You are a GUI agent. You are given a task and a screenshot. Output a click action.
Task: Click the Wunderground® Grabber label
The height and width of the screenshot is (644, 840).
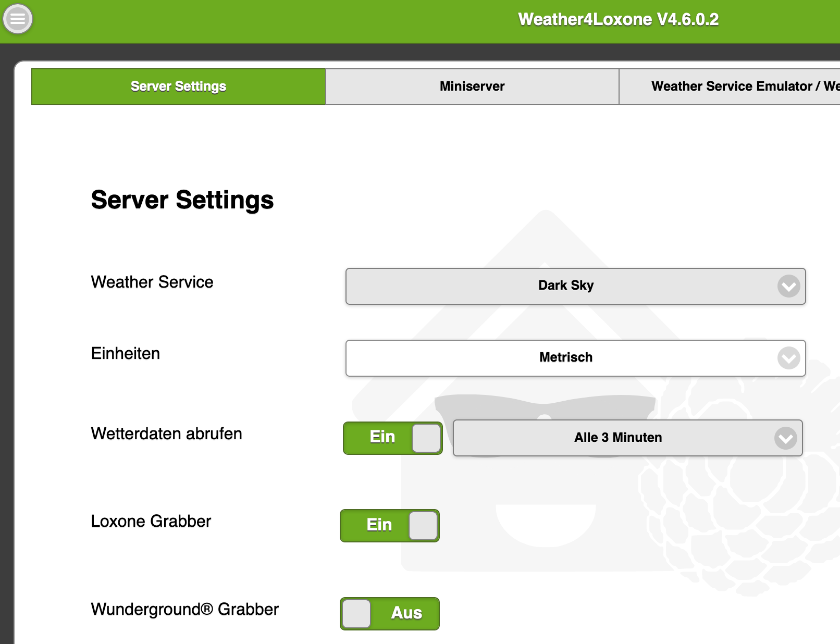(185, 609)
